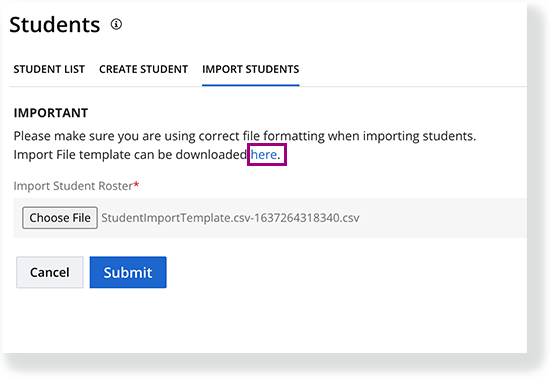
Task: Switch to the Student List tab
Action: point(49,69)
